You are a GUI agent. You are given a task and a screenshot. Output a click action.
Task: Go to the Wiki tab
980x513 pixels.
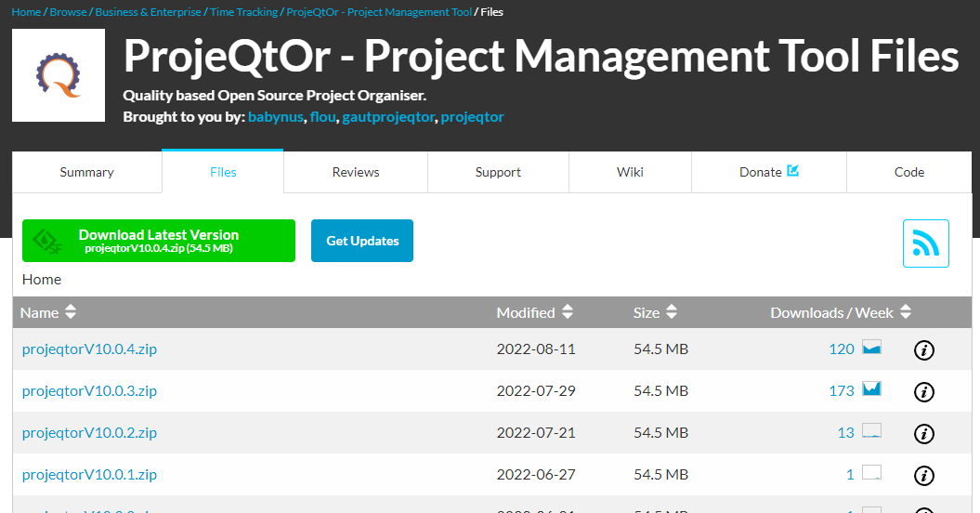[630, 172]
